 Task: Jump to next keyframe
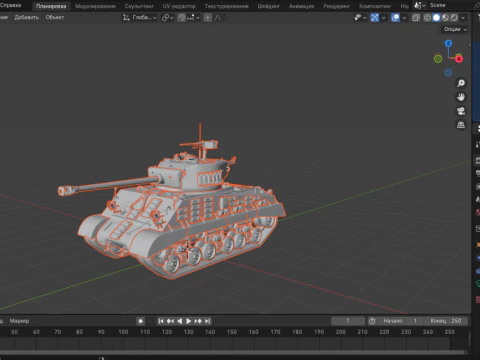[x=198, y=321]
